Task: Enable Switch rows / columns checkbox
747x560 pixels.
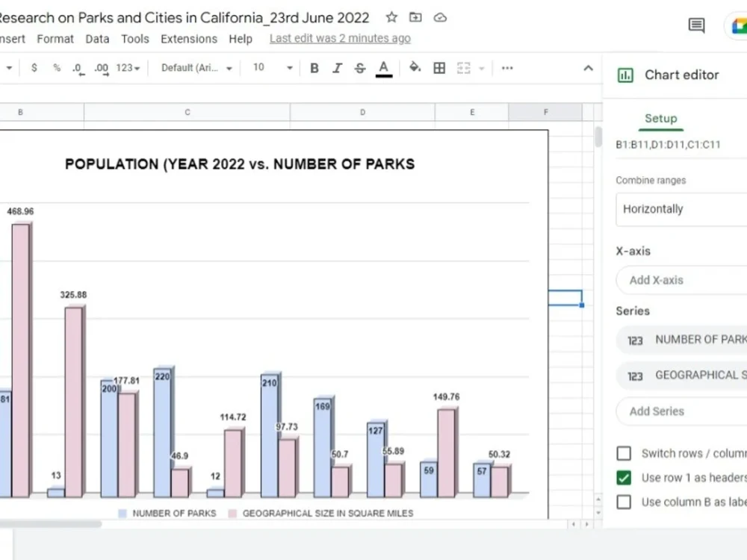Action: 624,453
